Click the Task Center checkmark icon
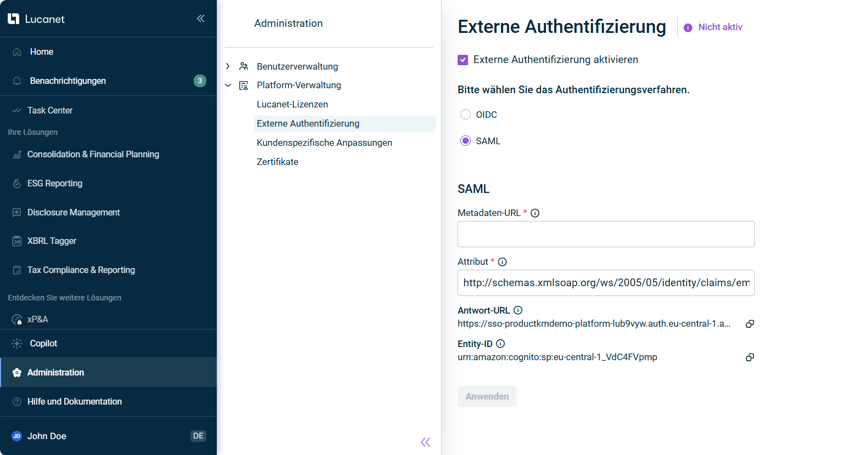Viewport: 868px width, 455px height. (17, 110)
